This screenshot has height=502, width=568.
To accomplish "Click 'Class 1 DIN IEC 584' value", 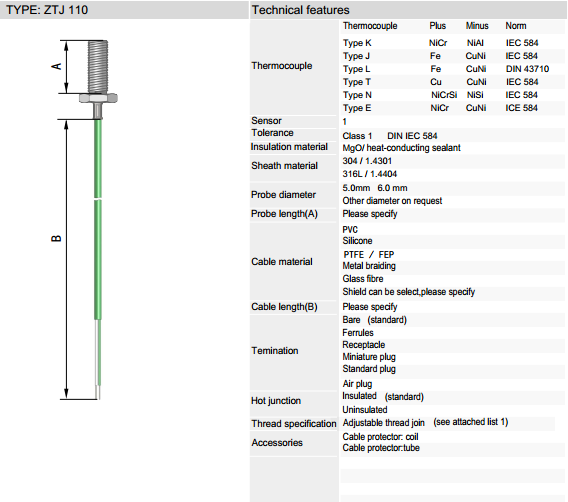I will click(x=390, y=136).
